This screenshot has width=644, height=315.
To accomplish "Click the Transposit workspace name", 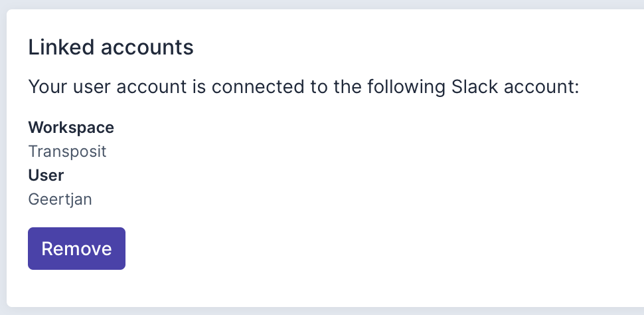I will pyautogui.click(x=67, y=152).
